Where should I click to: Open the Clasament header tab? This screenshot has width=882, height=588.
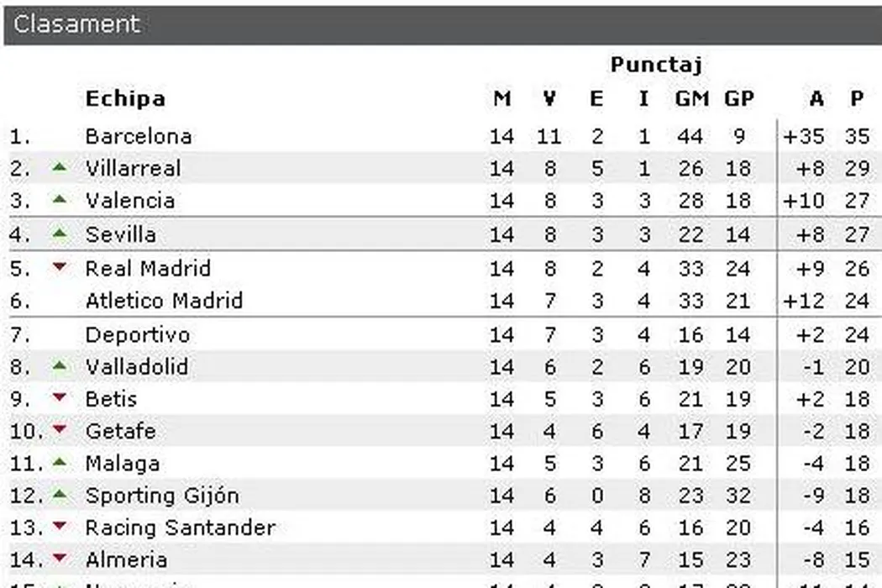pos(76,24)
